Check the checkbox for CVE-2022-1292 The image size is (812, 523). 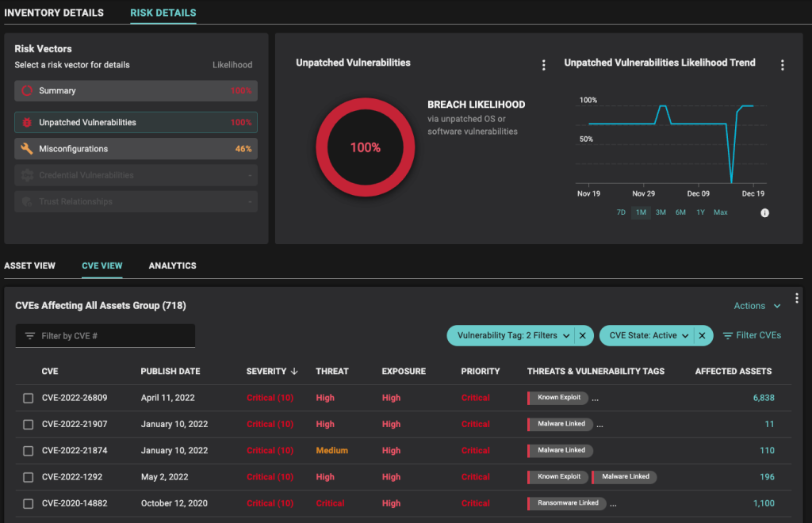pyautogui.click(x=29, y=477)
